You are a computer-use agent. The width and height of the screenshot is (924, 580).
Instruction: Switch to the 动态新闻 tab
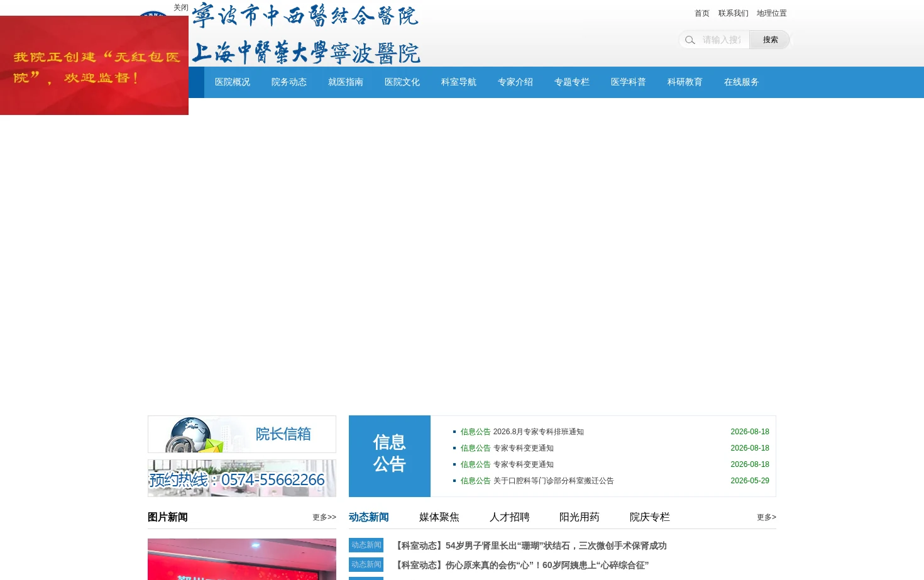click(x=369, y=517)
